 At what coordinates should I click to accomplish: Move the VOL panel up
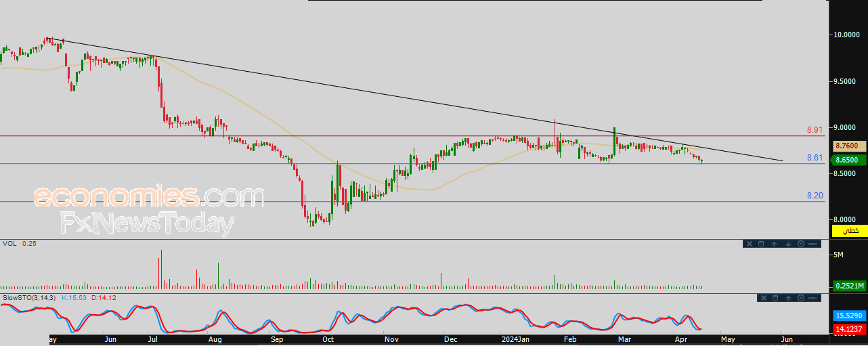pos(774,244)
